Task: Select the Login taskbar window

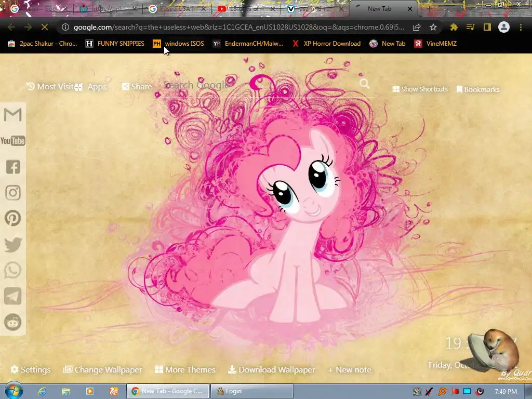Action: (x=251, y=391)
